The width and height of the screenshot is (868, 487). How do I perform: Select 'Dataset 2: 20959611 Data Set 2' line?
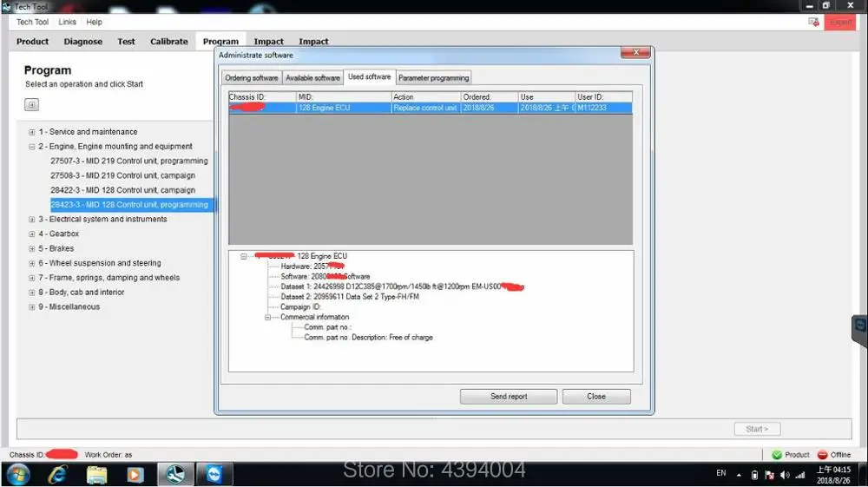coord(349,297)
